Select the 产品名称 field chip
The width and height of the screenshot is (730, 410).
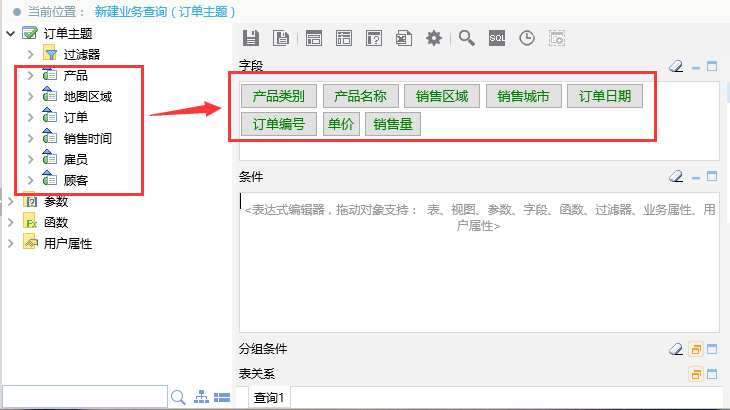(x=360, y=96)
